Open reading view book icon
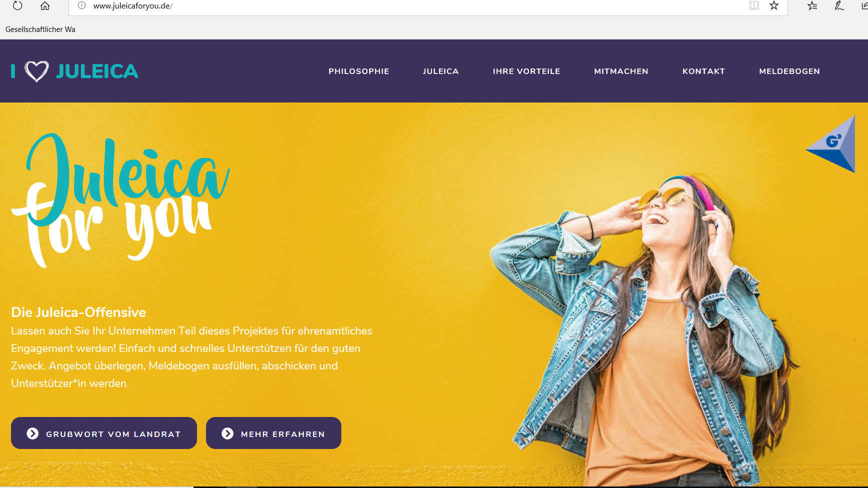868x488 pixels. (754, 5)
